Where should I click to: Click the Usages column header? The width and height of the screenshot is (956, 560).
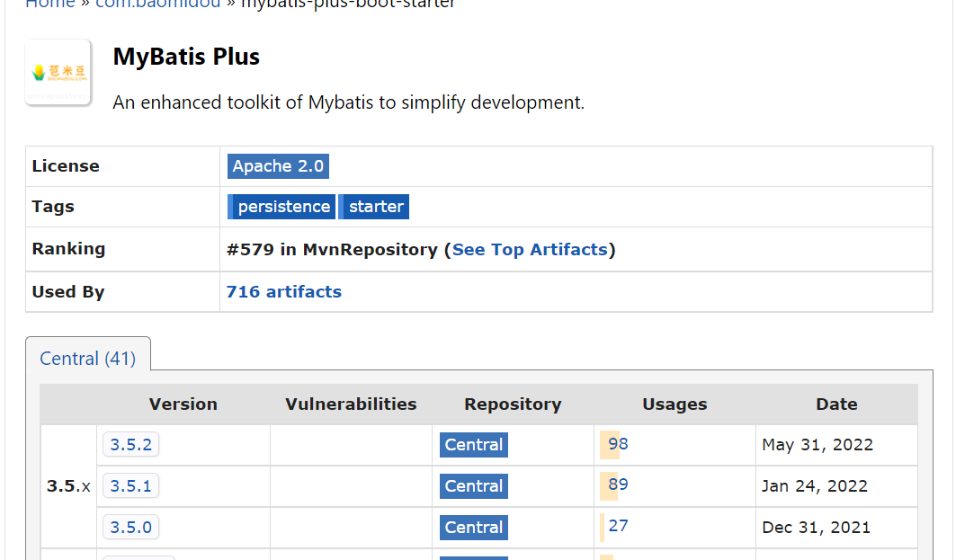point(675,404)
